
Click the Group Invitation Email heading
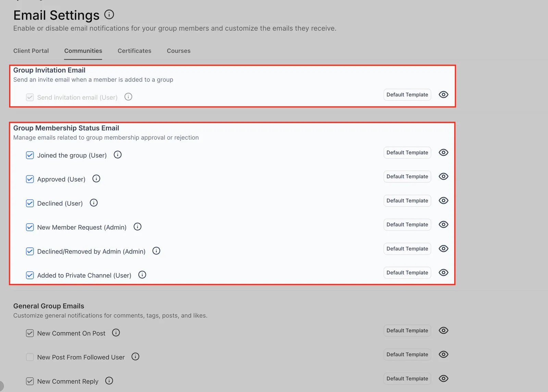tap(49, 70)
